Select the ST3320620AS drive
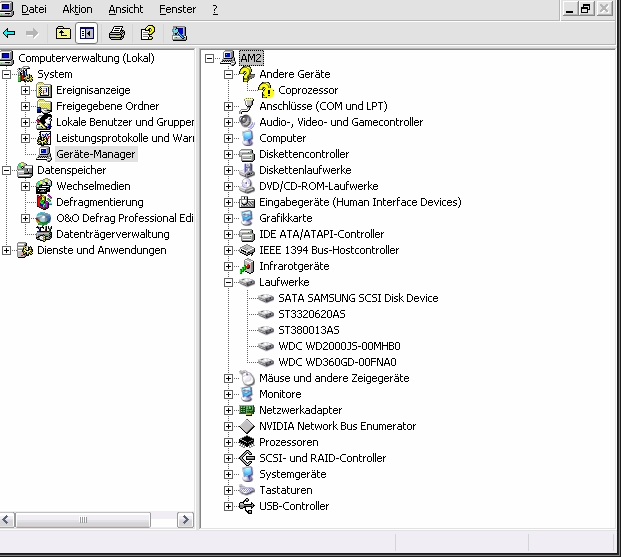 [x=312, y=314]
